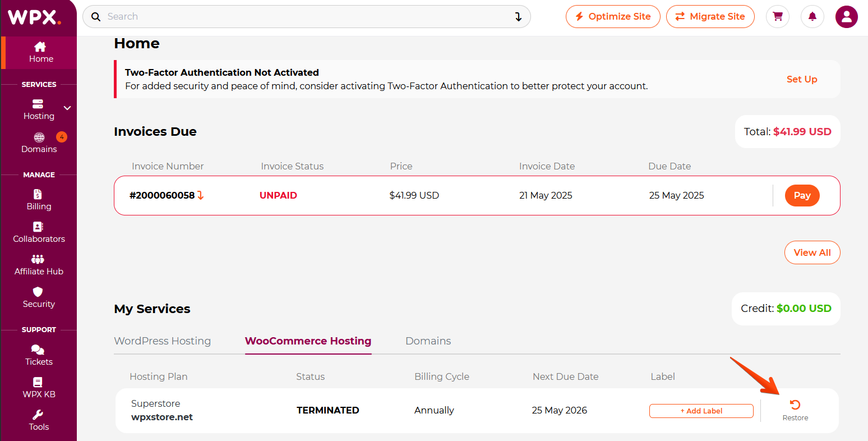868x441 pixels.
Task: Open the notifications bell
Action: click(812, 17)
